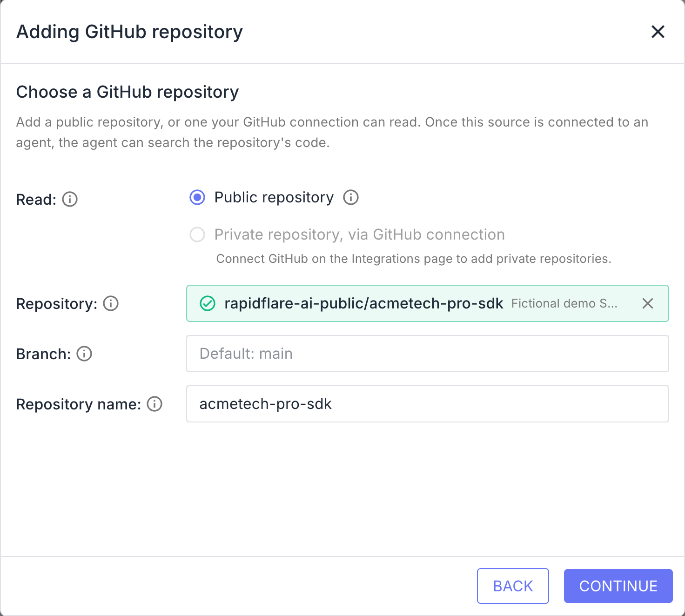Click the 'Fictional demo S...' description text

564,303
